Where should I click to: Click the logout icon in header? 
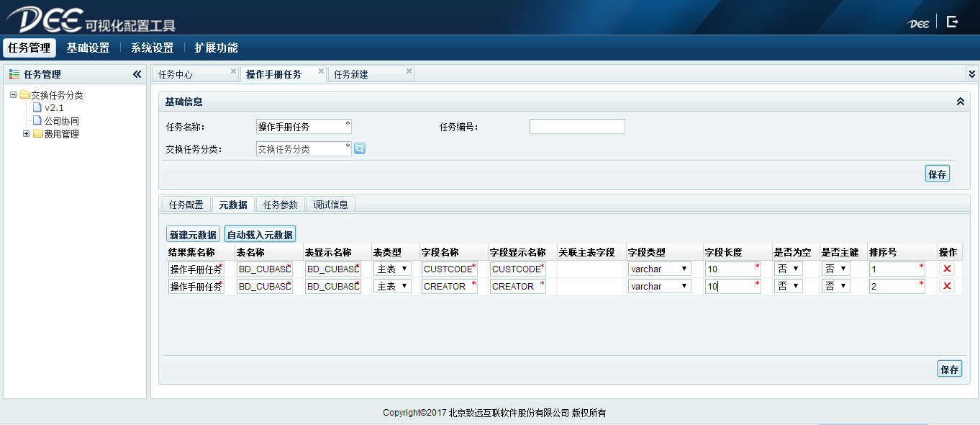pos(952,22)
